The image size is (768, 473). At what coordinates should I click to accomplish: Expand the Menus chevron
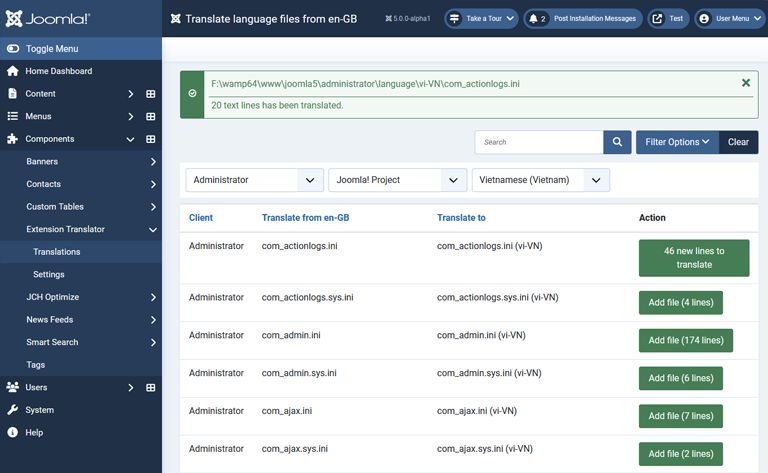(130, 116)
